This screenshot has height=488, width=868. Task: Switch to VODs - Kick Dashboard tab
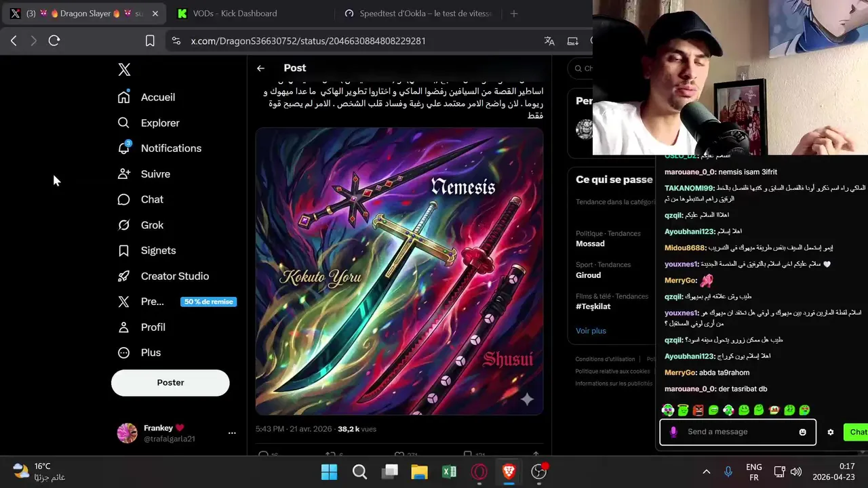point(235,14)
